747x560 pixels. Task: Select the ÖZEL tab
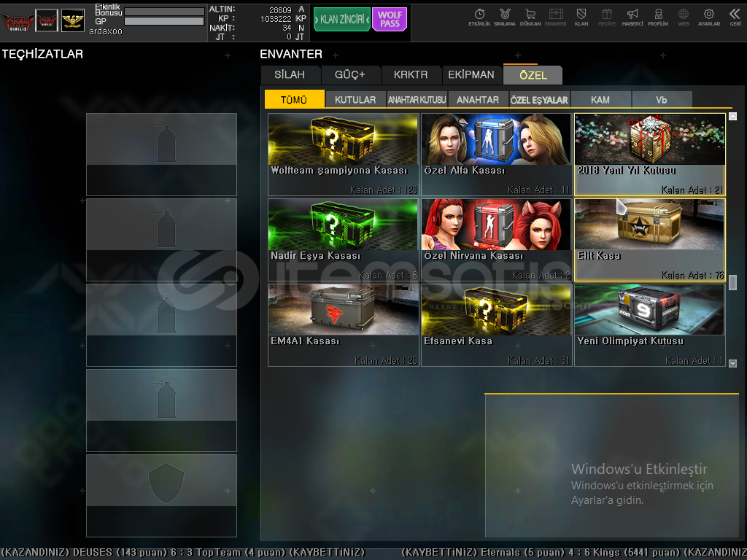coord(533,75)
